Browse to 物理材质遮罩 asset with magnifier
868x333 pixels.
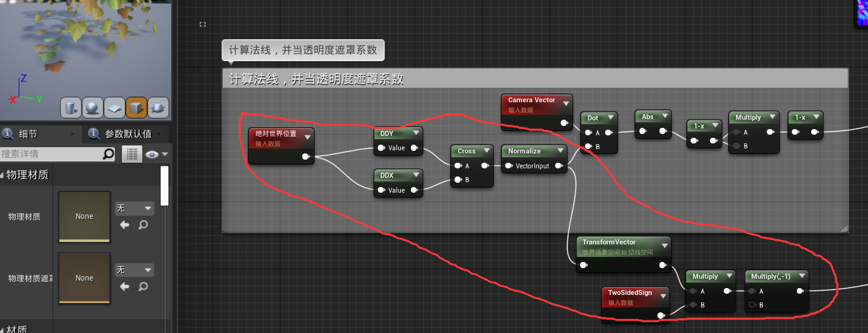tap(143, 286)
